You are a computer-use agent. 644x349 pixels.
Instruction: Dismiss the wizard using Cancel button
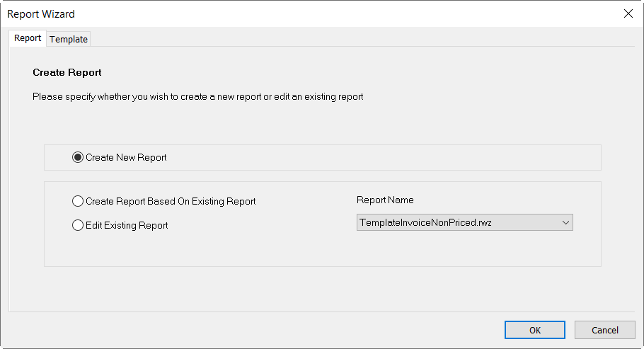click(604, 330)
